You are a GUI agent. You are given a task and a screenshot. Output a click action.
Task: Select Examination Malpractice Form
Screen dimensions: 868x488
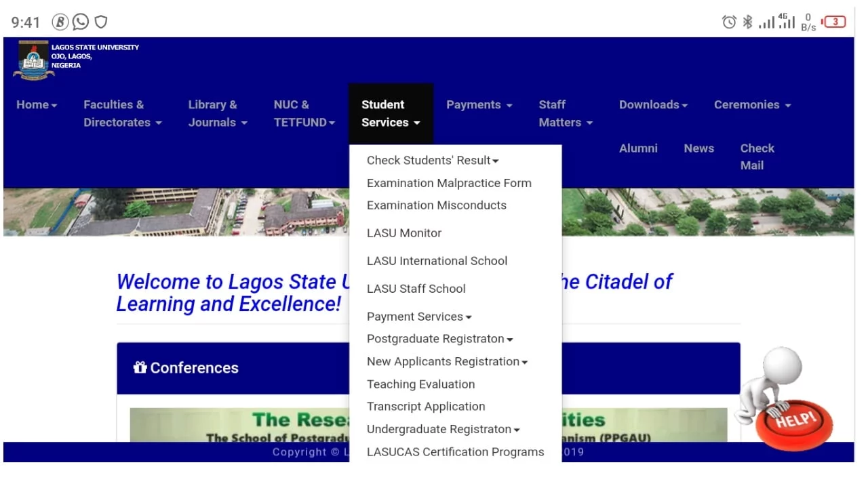click(449, 183)
